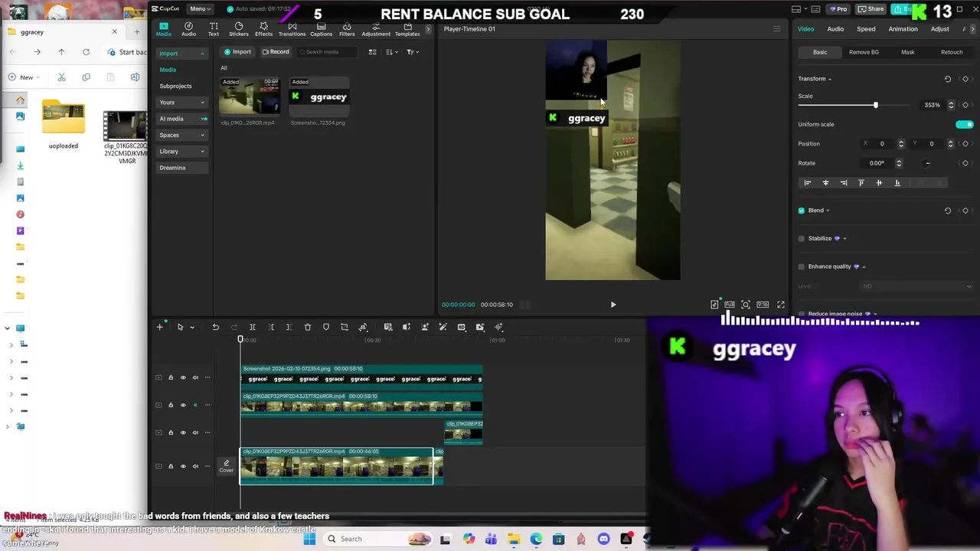
Task: Open the Effects tab
Action: [263, 29]
